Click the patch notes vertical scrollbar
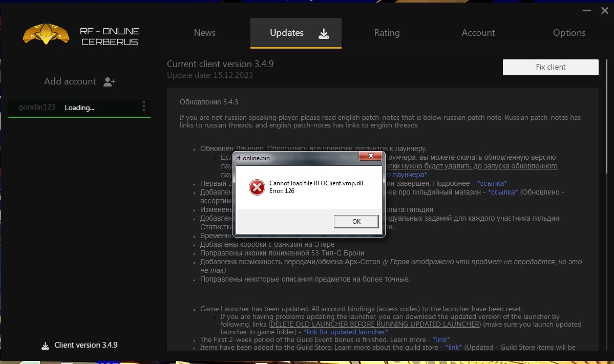Image resolution: width=614 pixels, height=364 pixels. 606,116
